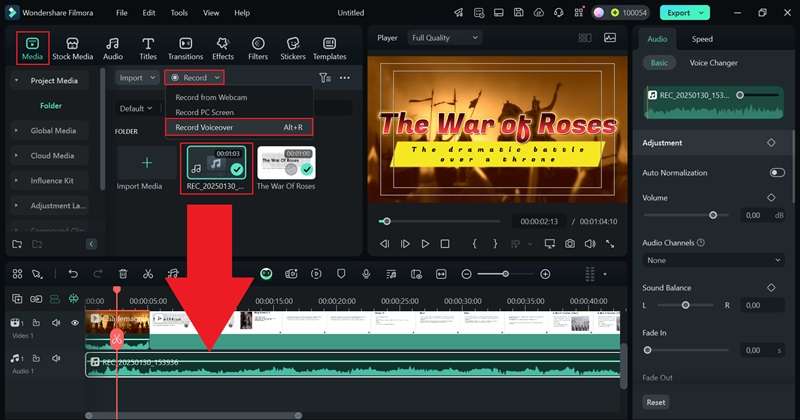Open the Import dropdown

point(137,78)
